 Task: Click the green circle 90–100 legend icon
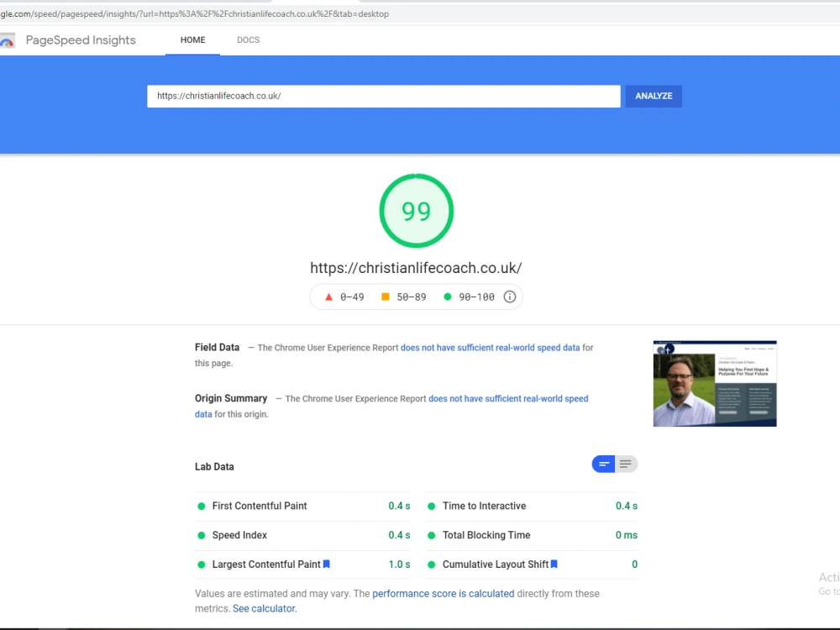[x=448, y=297]
